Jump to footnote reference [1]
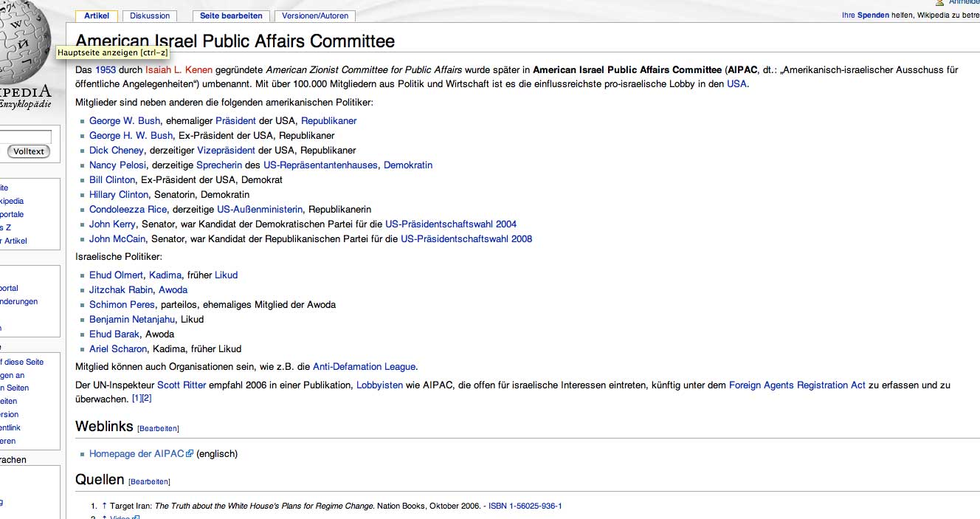Image resolution: width=980 pixels, height=519 pixels. [136, 399]
